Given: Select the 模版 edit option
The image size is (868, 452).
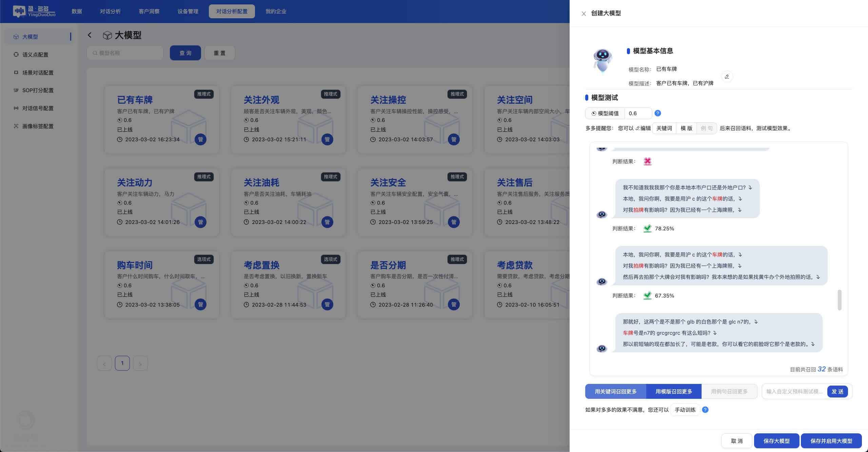Looking at the screenshot, I should point(686,128).
